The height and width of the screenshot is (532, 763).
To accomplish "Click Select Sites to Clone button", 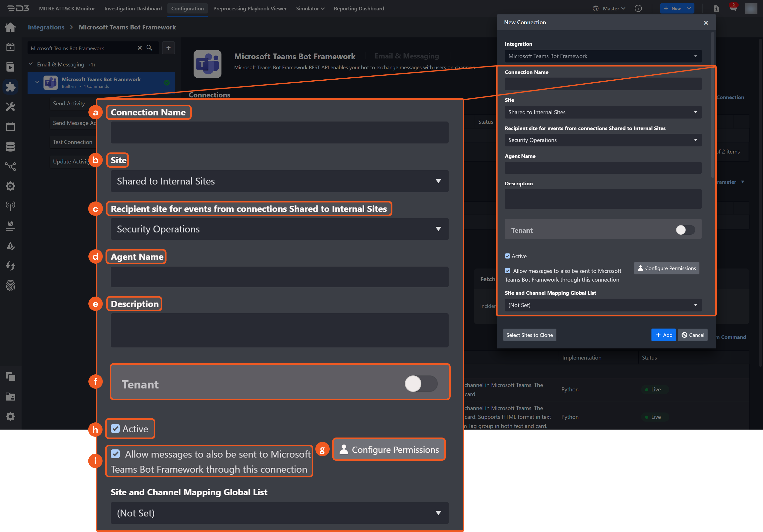I will (x=529, y=335).
